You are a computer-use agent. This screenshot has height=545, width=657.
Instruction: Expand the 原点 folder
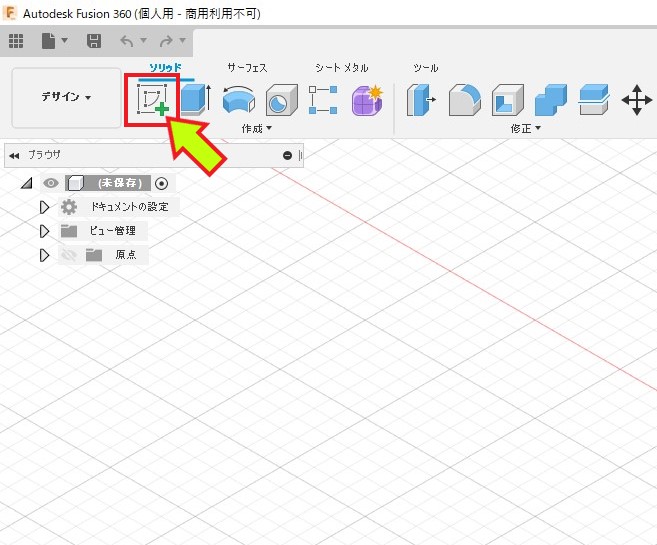point(44,255)
